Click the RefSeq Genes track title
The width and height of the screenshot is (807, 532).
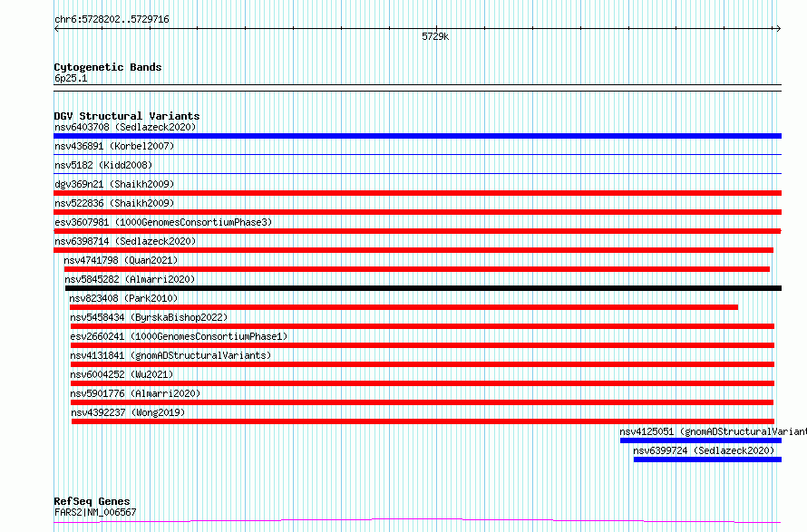[x=92, y=501]
